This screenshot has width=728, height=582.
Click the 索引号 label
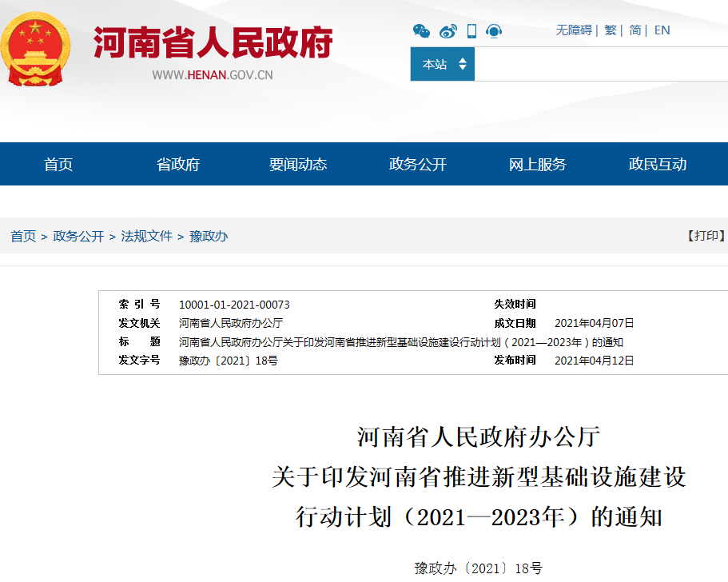point(139,305)
